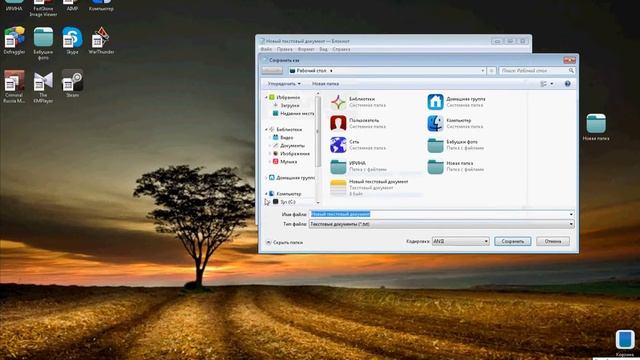Collapse the Компьютер tree node

point(267,194)
